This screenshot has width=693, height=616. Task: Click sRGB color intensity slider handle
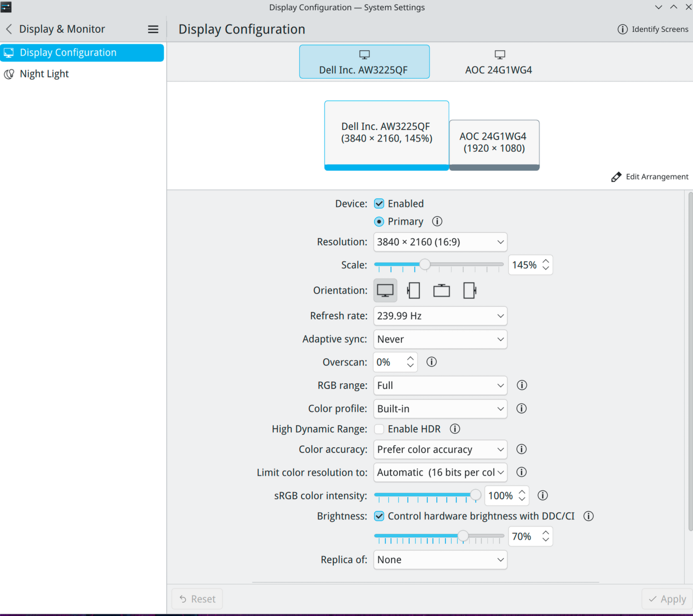[x=475, y=495]
